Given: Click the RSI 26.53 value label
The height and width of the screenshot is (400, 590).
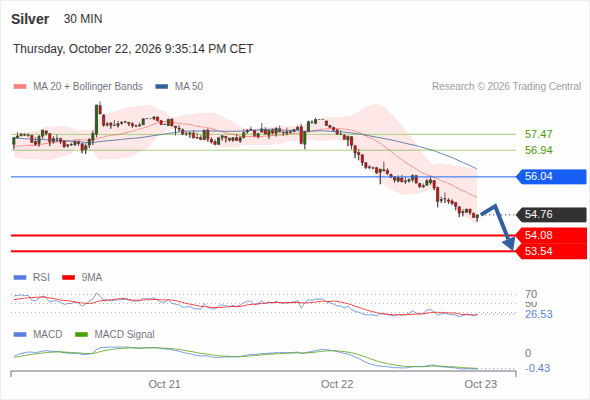Looking at the screenshot, I should point(538,314).
